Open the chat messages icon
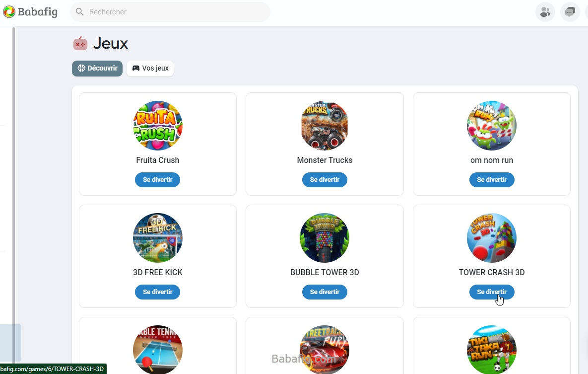This screenshot has height=374, width=588. 570,12
